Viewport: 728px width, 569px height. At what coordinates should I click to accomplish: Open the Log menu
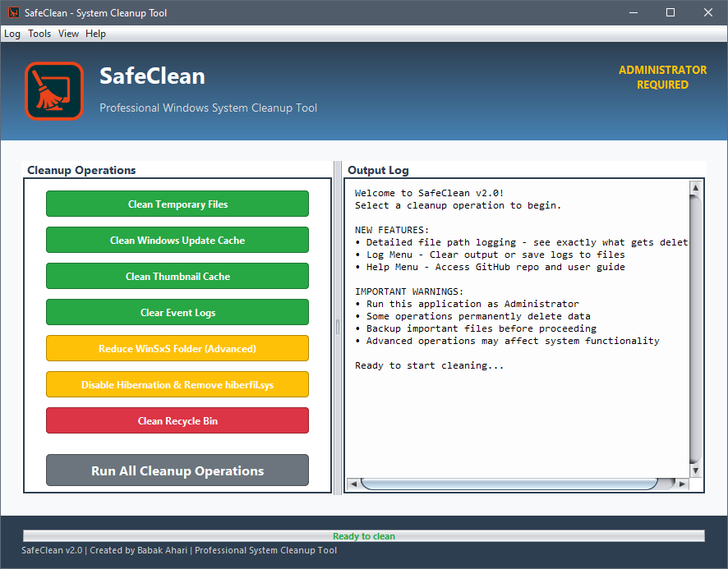click(x=12, y=34)
